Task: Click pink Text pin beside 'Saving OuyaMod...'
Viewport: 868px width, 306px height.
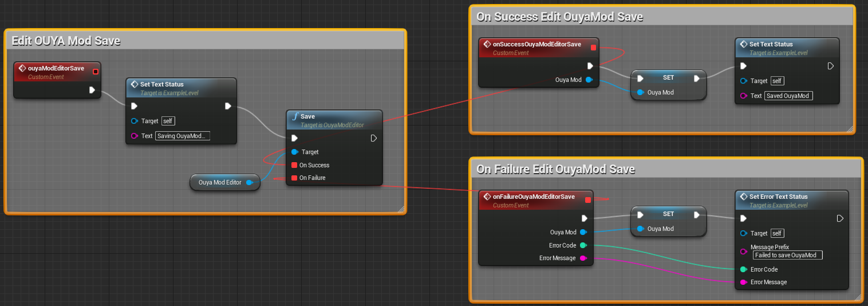Action: pos(135,136)
